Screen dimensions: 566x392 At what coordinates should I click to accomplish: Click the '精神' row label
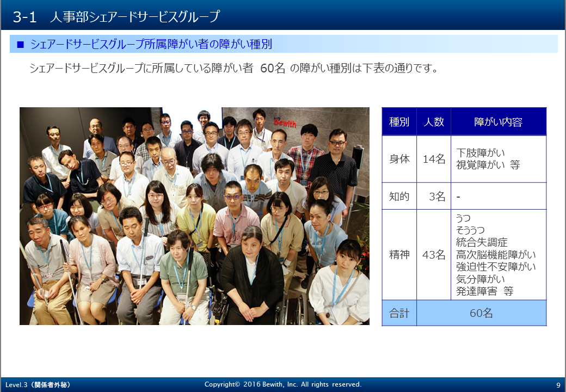point(399,255)
